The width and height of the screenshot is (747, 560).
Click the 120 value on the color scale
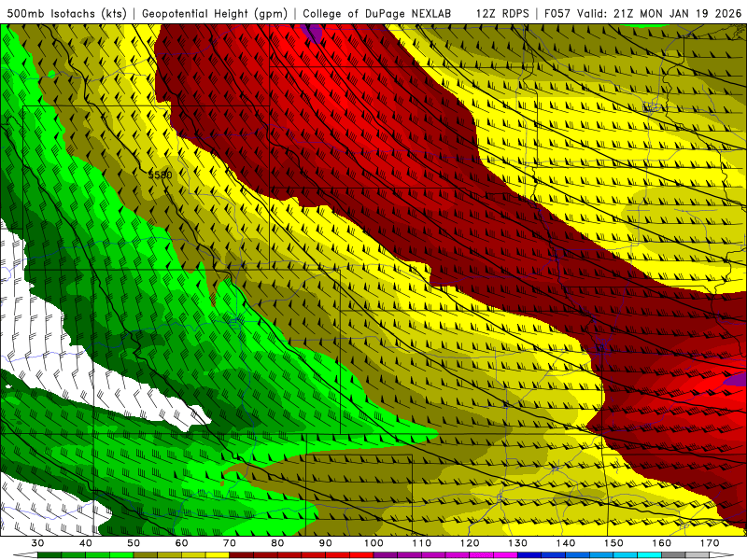470,543
